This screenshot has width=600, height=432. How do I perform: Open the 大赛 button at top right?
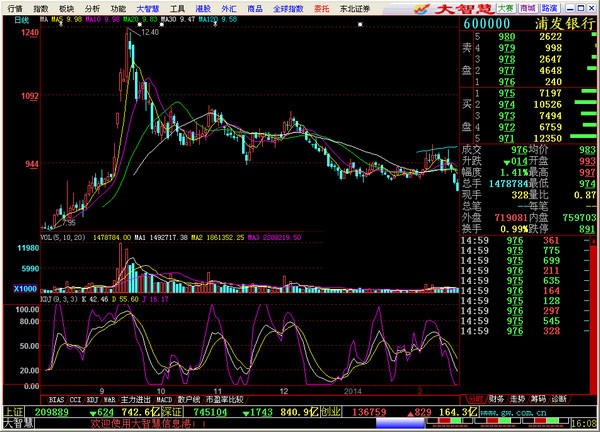tap(506, 8)
